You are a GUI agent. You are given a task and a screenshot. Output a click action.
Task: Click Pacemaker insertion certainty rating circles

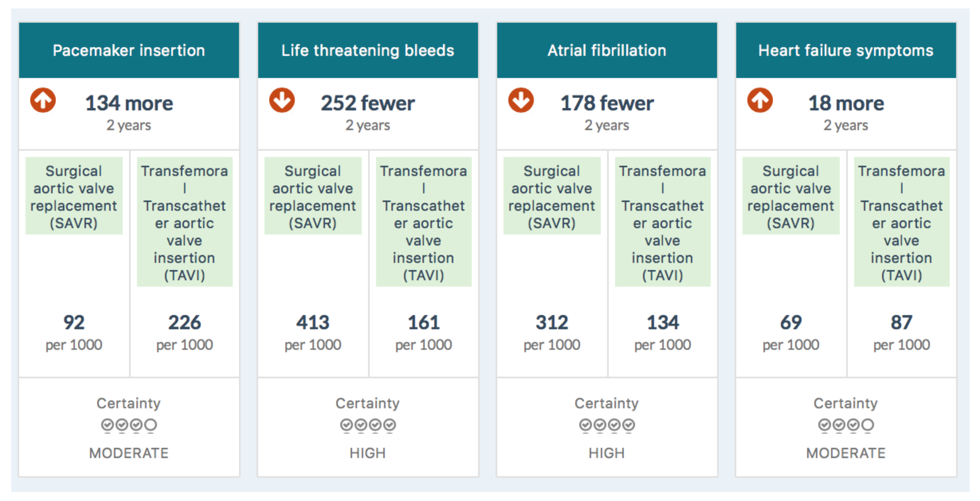pyautogui.click(x=129, y=425)
